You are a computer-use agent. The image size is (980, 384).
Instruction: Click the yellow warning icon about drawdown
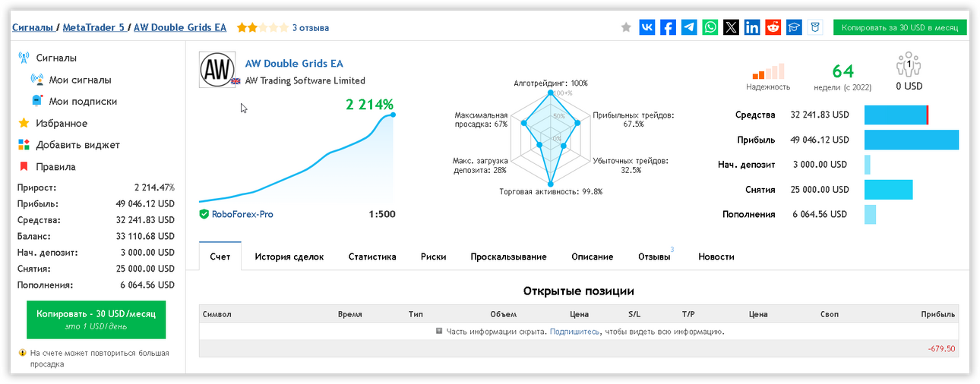point(23,353)
